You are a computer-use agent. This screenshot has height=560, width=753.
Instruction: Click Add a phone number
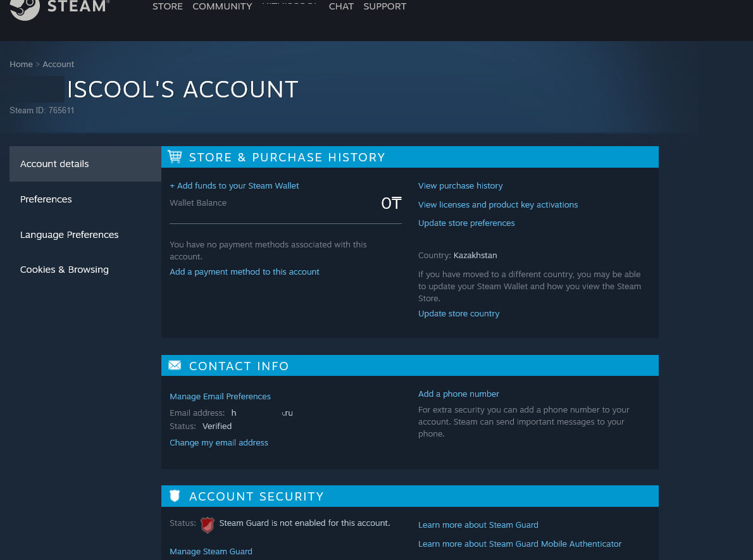point(459,394)
